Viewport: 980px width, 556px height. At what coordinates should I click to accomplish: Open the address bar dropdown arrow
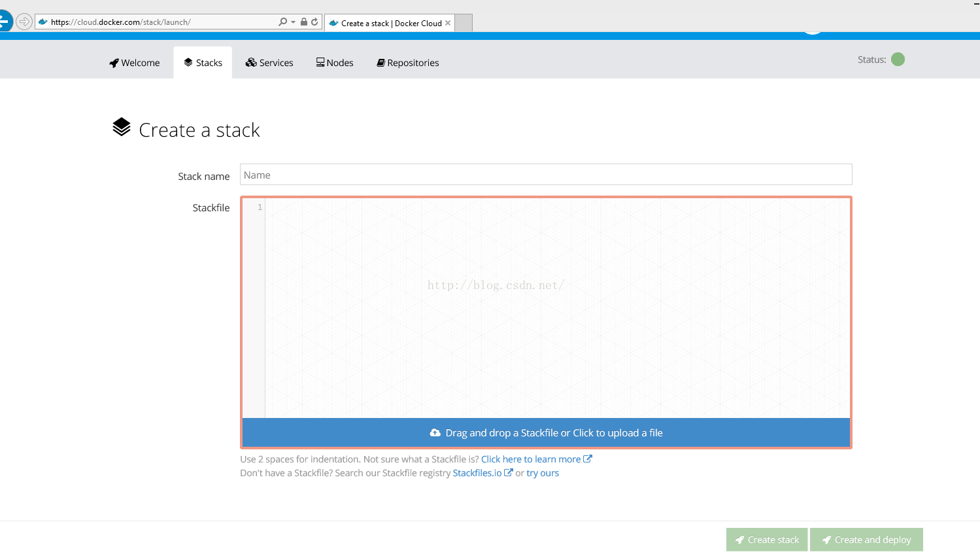[294, 22]
